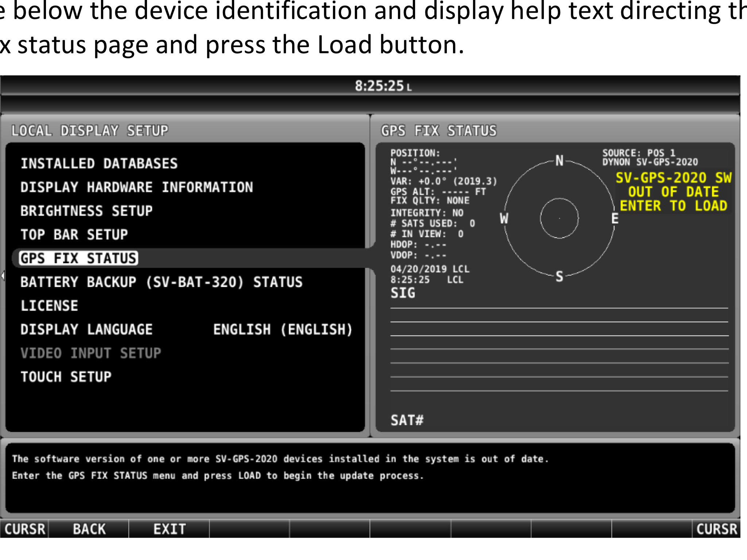Click the out of date help text line
This screenshot has width=747, height=560.
280,459
